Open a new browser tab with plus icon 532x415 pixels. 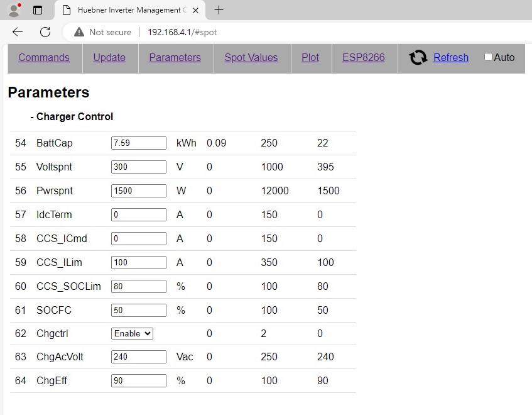point(219,10)
